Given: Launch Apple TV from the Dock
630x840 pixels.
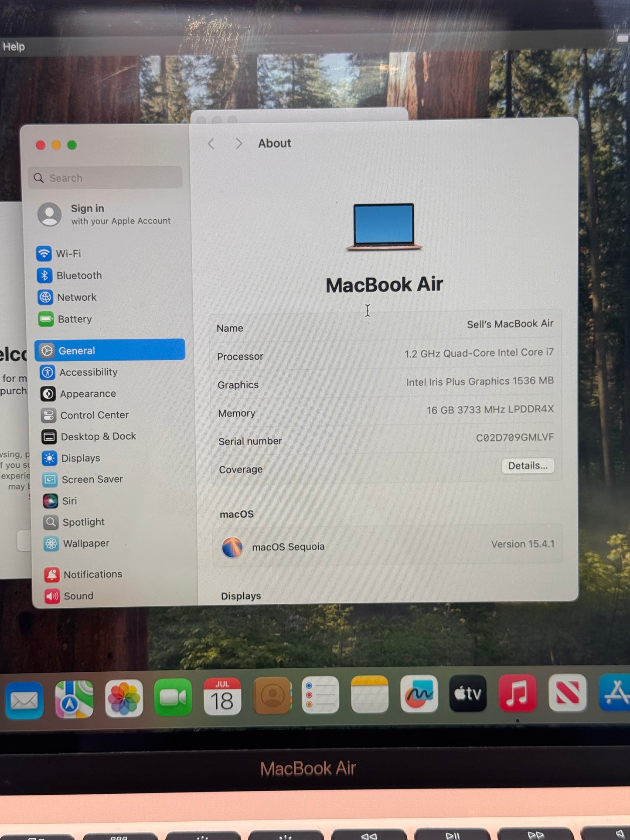Looking at the screenshot, I should click(x=468, y=693).
